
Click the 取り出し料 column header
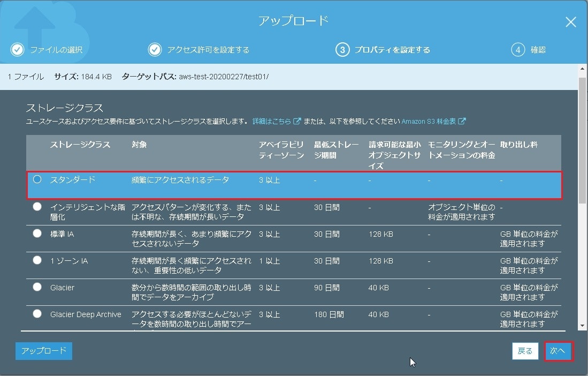pyautogui.click(x=519, y=145)
